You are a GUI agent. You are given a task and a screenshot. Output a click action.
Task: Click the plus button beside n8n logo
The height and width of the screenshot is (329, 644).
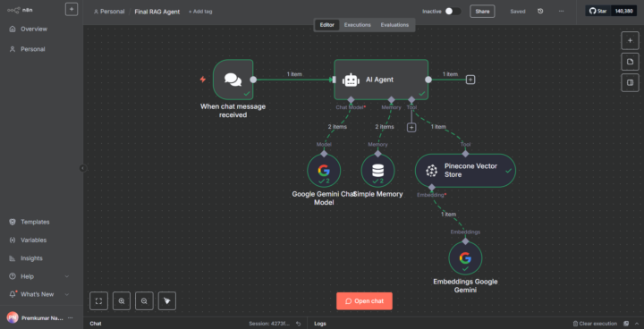(x=72, y=9)
